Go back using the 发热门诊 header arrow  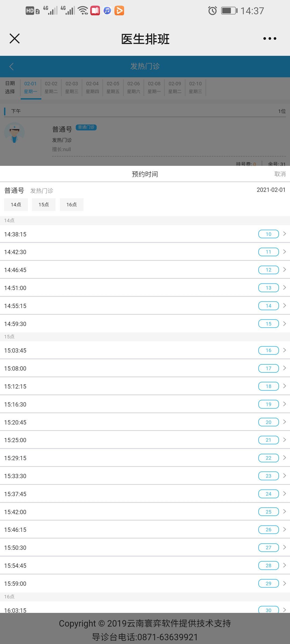(x=11, y=67)
